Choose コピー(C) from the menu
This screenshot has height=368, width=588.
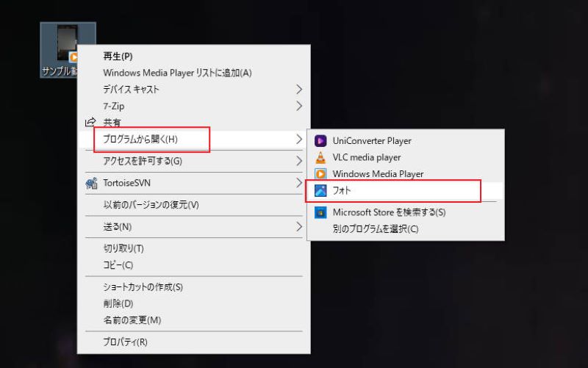(x=194, y=265)
